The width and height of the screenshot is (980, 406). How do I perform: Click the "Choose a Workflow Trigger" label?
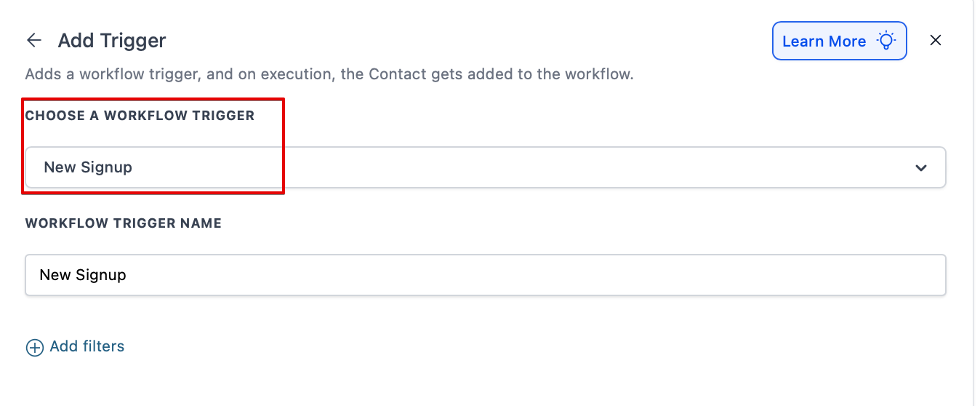[x=140, y=116]
